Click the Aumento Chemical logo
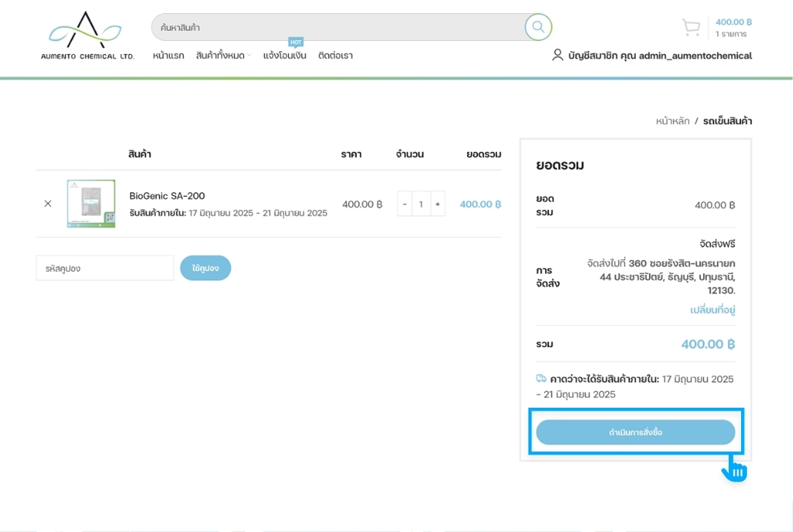793x532 pixels. [88, 36]
